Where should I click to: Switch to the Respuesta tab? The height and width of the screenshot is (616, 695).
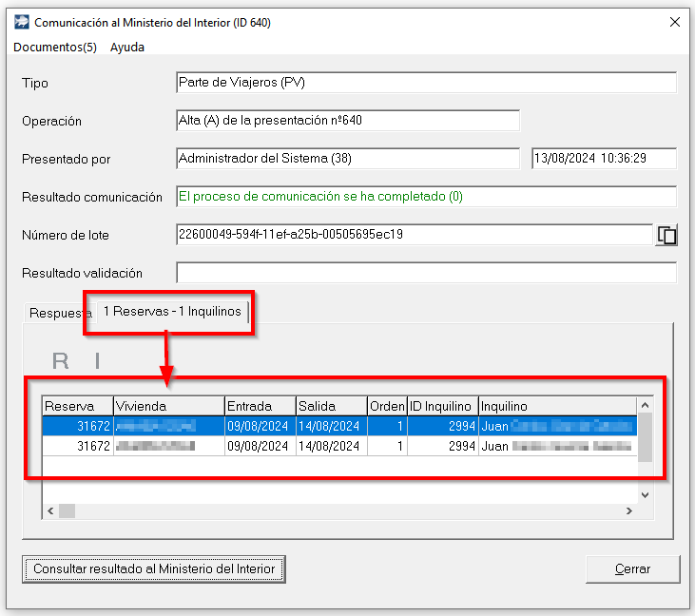coord(59,313)
